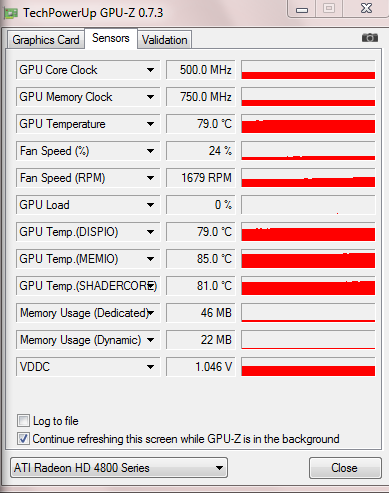Viewport: 390px width, 493px height.
Task: Click the GPU-Z app icon in title bar
Action: click(x=11, y=14)
